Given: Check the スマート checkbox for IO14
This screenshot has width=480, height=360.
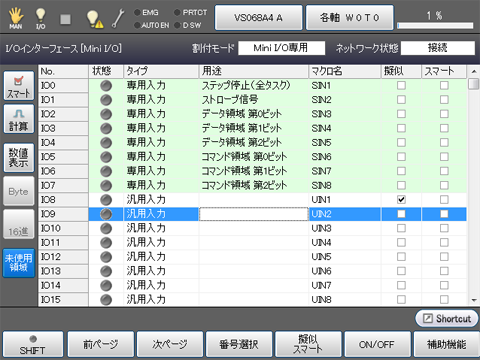Looking at the screenshot, I should [x=444, y=285].
